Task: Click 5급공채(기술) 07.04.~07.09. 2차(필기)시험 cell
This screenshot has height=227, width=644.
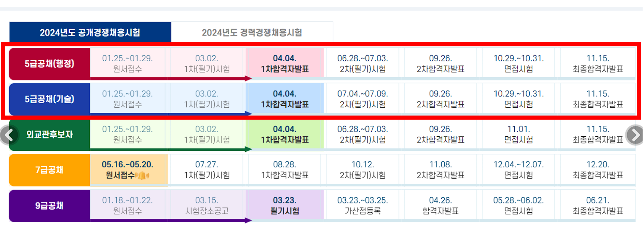Action: point(363,99)
